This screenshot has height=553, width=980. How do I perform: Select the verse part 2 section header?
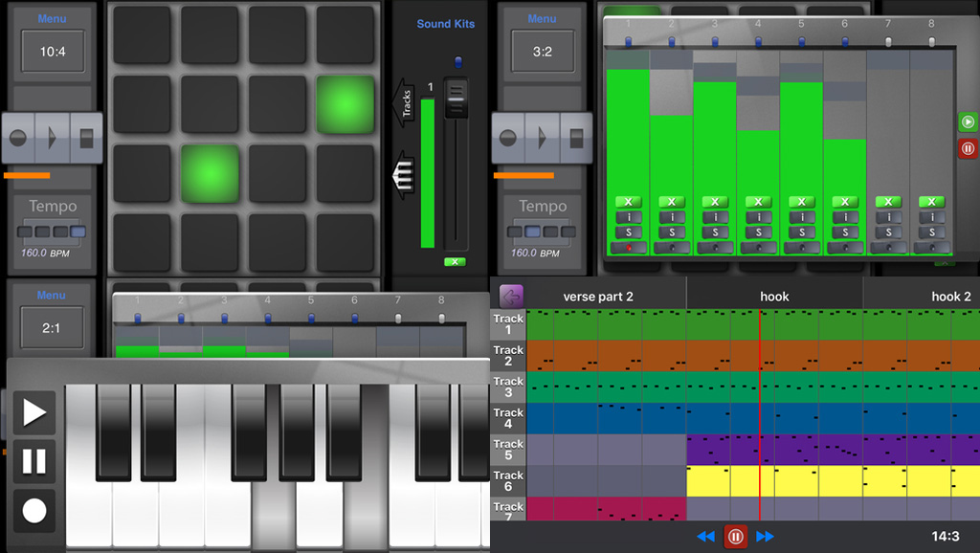point(598,297)
